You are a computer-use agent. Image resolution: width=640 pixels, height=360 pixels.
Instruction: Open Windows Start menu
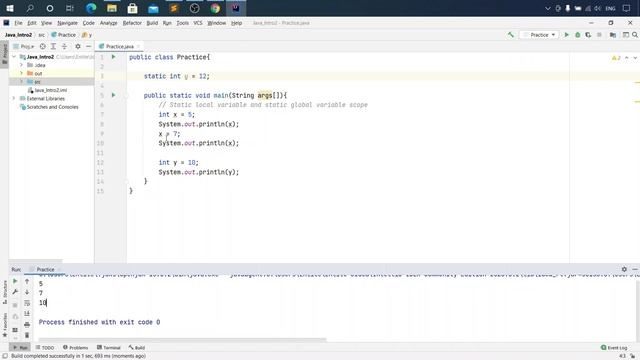10,8
